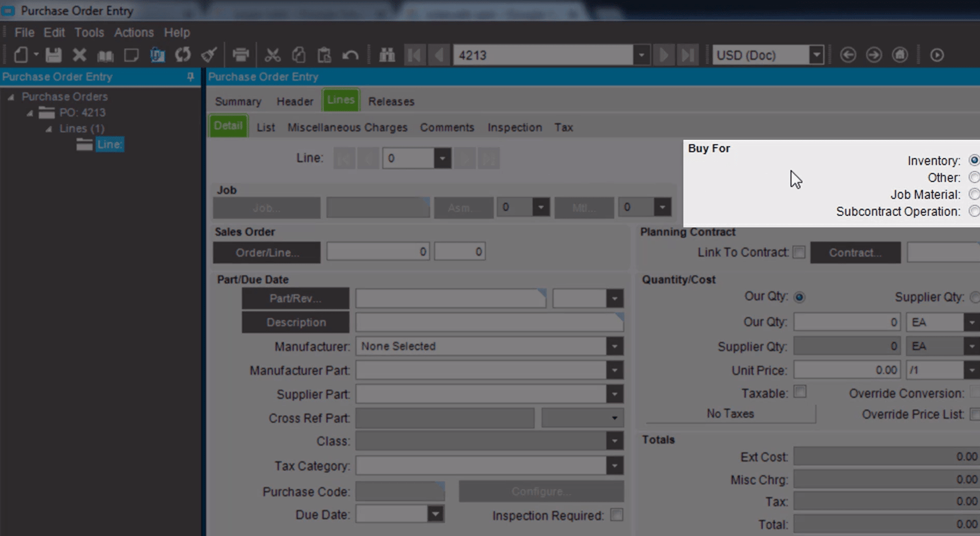Select the Inventory radio button
The width and height of the screenshot is (980, 536).
[974, 161]
